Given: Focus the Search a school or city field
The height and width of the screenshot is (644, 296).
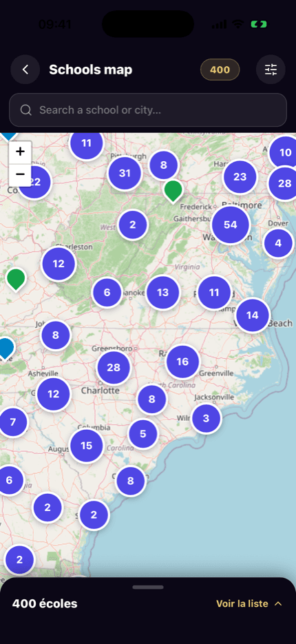Looking at the screenshot, I should 148,110.
